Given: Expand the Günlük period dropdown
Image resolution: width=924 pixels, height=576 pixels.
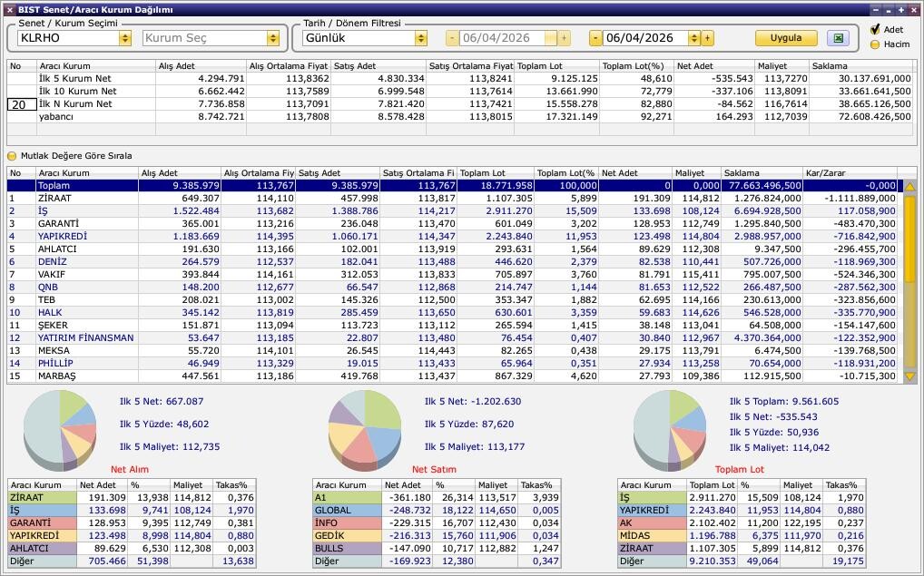Looking at the screenshot, I should 420,38.
